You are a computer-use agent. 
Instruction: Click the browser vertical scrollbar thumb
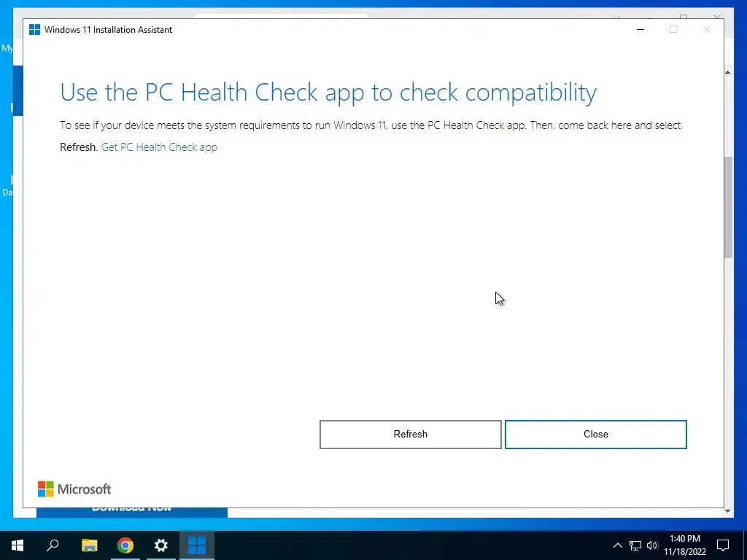(x=728, y=207)
